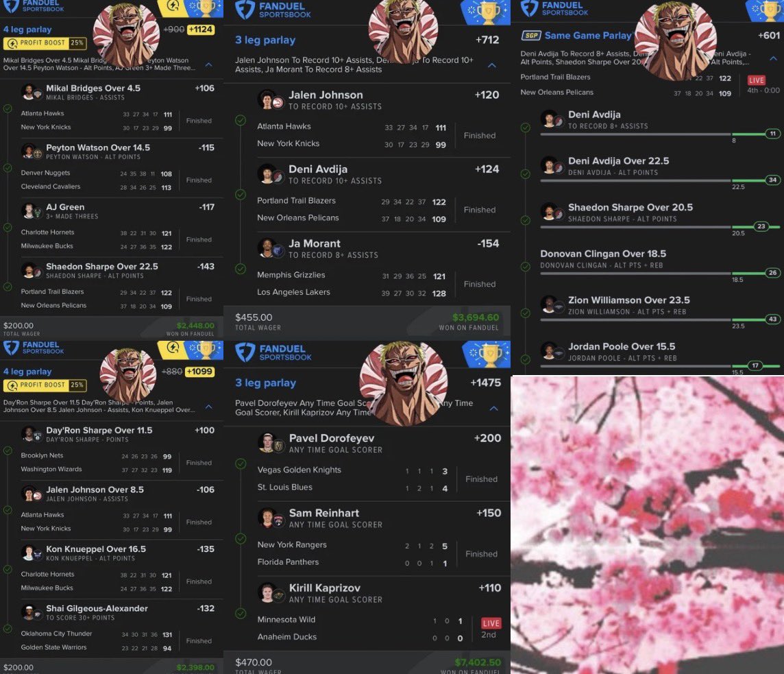Click Deni Avdija 8+ assists avatar
Screen dimensions: 784x674
click(552, 119)
